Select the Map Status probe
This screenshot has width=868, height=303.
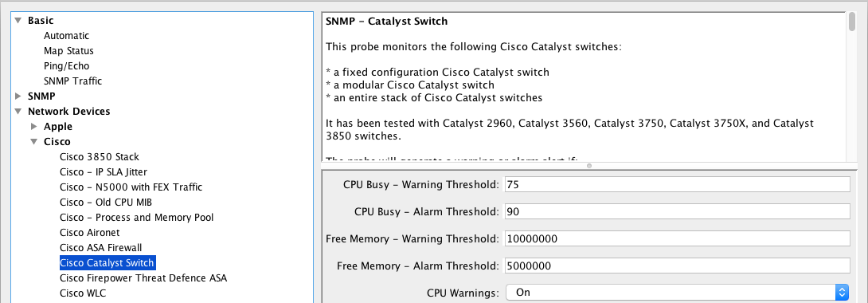click(68, 51)
